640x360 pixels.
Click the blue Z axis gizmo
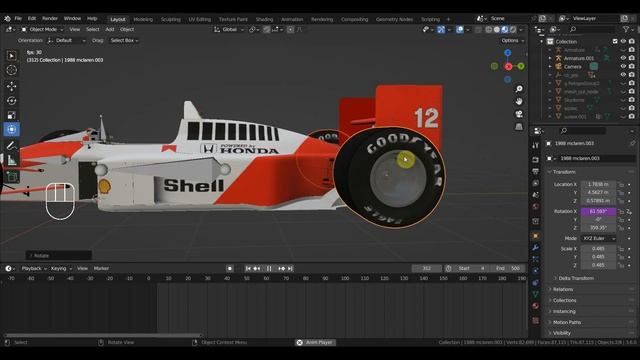tap(508, 53)
